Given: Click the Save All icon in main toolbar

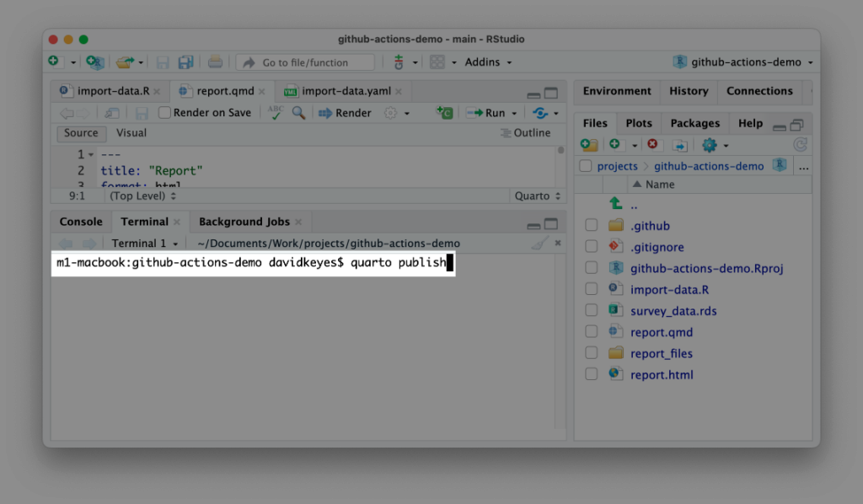Looking at the screenshot, I should [185, 62].
